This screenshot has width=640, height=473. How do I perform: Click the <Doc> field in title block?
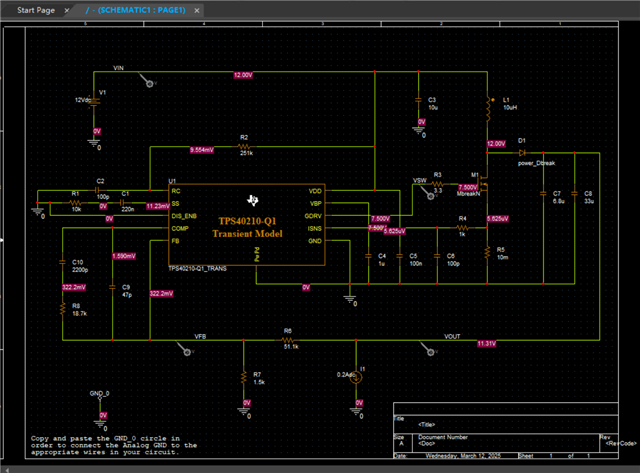coord(426,443)
